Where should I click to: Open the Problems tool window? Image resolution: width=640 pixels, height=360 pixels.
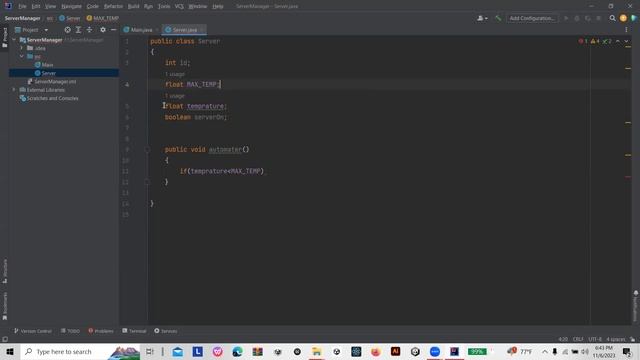coord(101,331)
